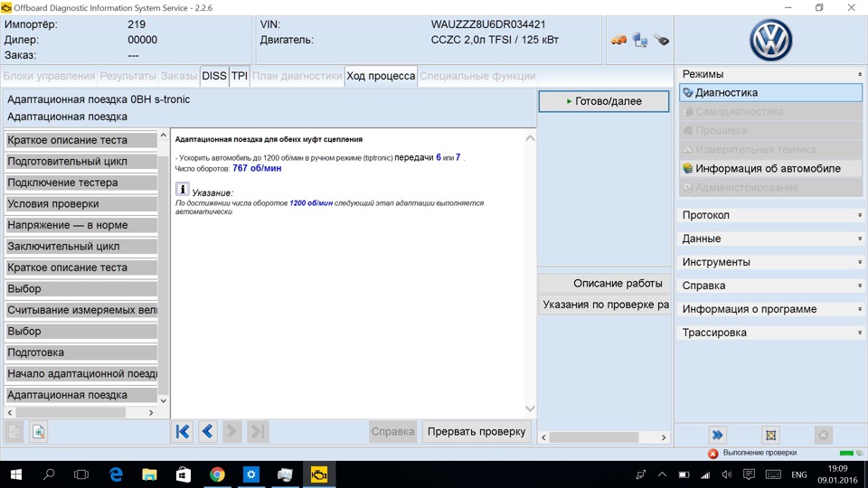Click content area scroll down arrow
The image size is (868, 488).
click(530, 408)
